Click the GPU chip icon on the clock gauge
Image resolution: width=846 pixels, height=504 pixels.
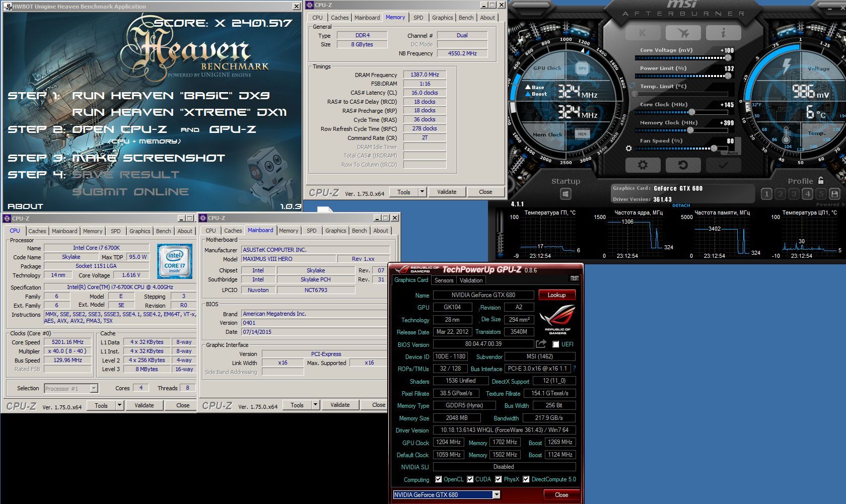582,68
